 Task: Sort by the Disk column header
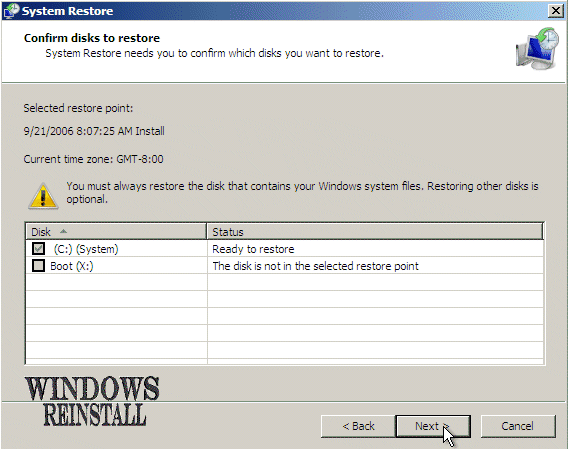116,232
